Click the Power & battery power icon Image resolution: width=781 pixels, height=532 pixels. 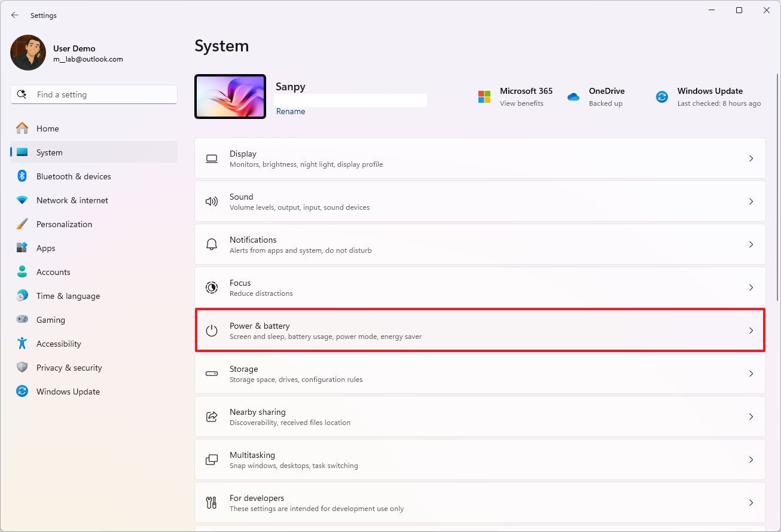212,331
